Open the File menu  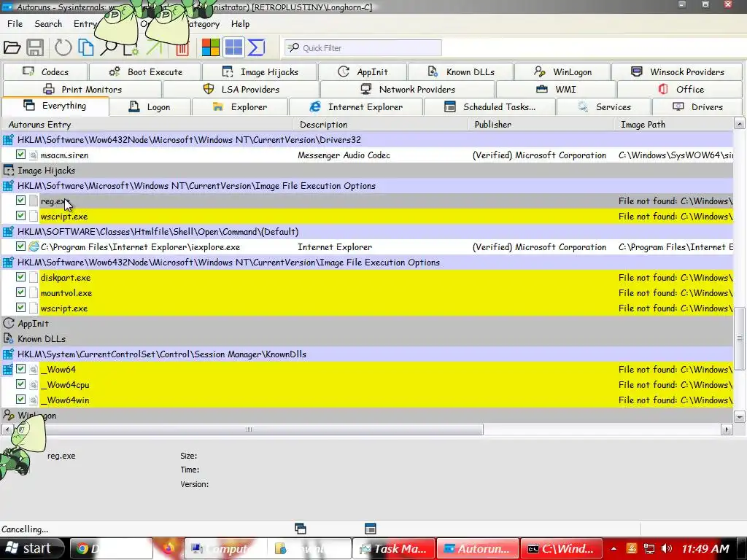(x=15, y=24)
